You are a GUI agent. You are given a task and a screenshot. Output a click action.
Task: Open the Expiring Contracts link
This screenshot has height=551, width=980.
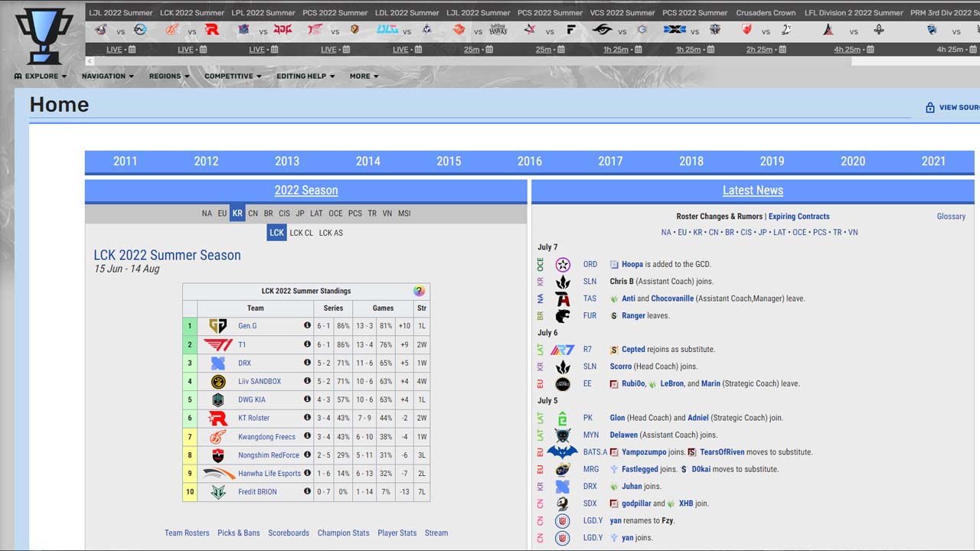click(799, 217)
